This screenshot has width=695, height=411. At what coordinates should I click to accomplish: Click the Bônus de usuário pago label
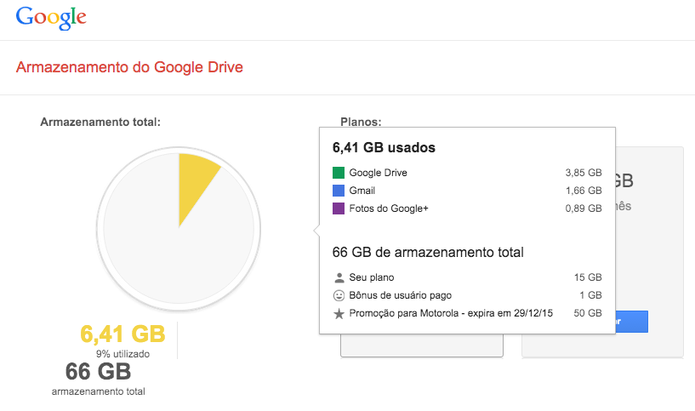click(400, 295)
